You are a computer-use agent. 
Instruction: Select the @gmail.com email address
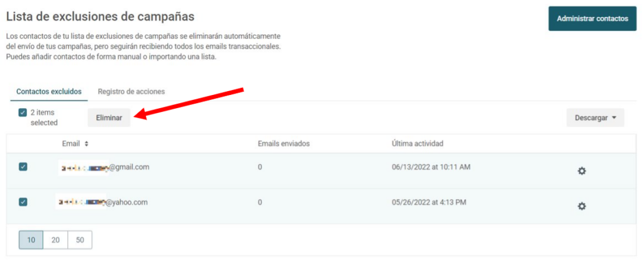tap(106, 167)
